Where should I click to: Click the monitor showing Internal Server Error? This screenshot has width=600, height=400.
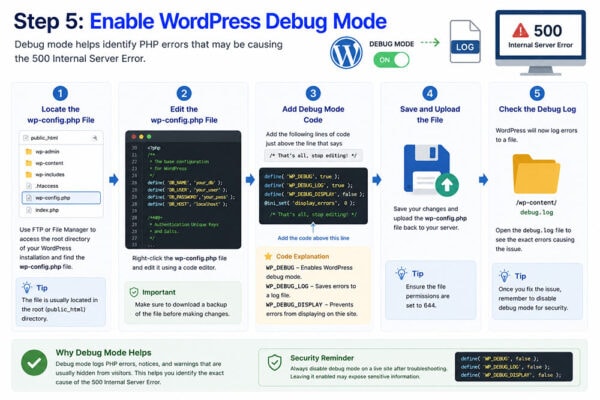click(x=540, y=42)
